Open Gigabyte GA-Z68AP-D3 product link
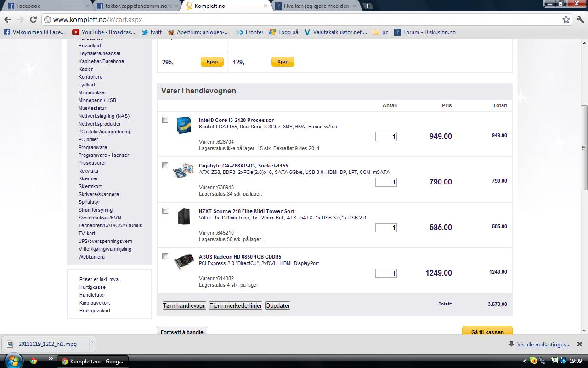588x368 pixels. point(243,166)
